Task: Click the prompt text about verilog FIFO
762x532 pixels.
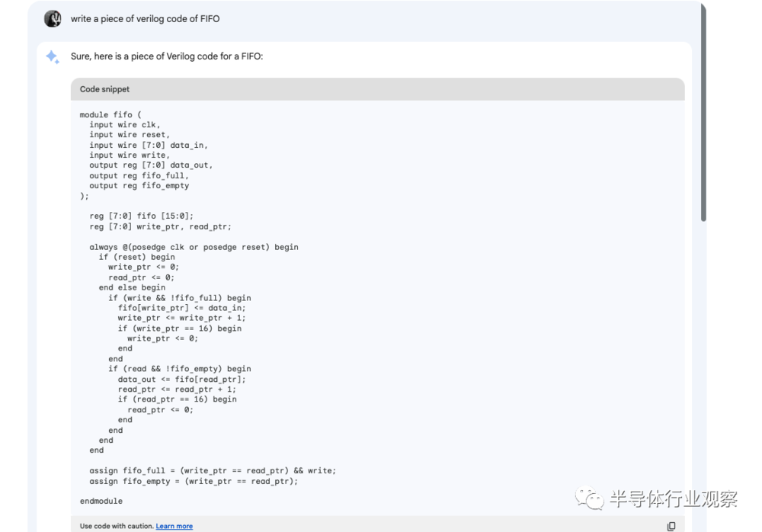Action: [x=145, y=19]
